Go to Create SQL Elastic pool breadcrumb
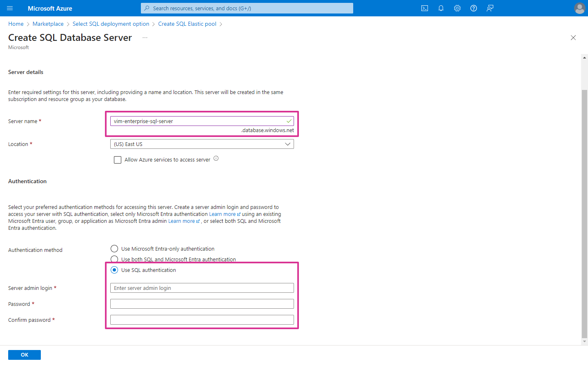The height and width of the screenshot is (368, 588). 187,24
